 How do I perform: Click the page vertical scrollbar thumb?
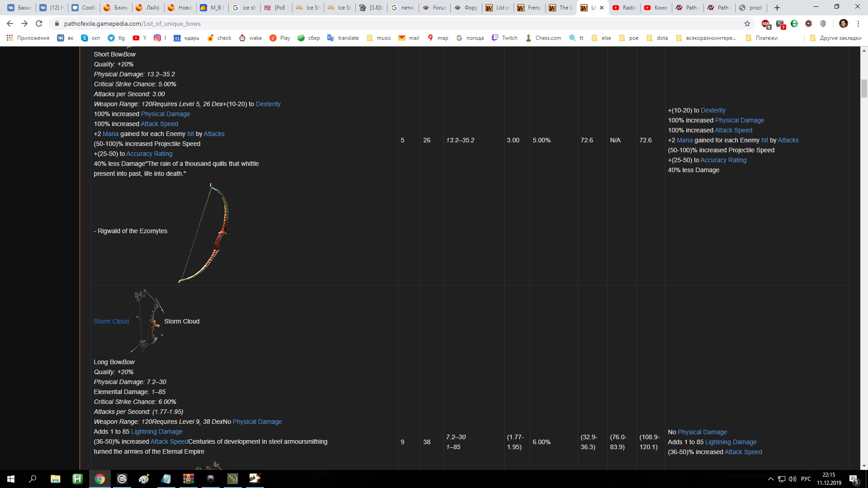click(x=864, y=88)
